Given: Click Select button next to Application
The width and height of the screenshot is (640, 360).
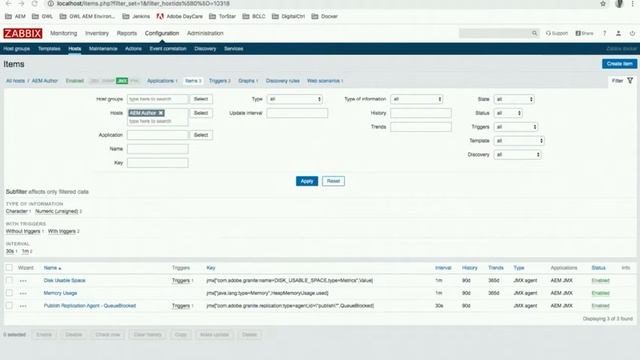Looking at the screenshot, I should point(200,135).
